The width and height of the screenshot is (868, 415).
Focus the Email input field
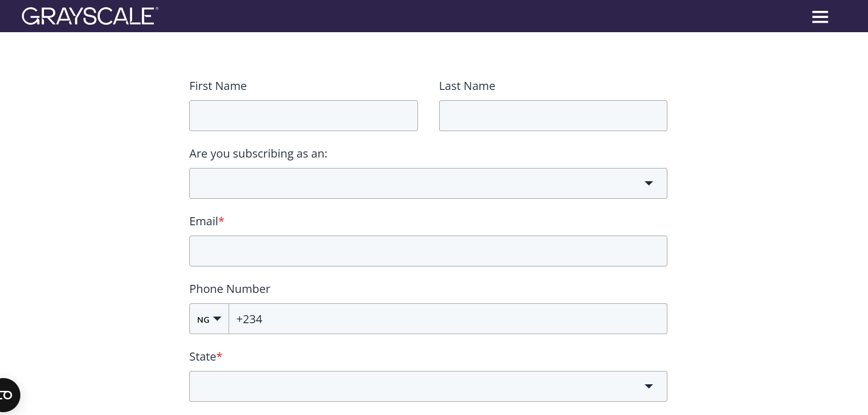428,251
